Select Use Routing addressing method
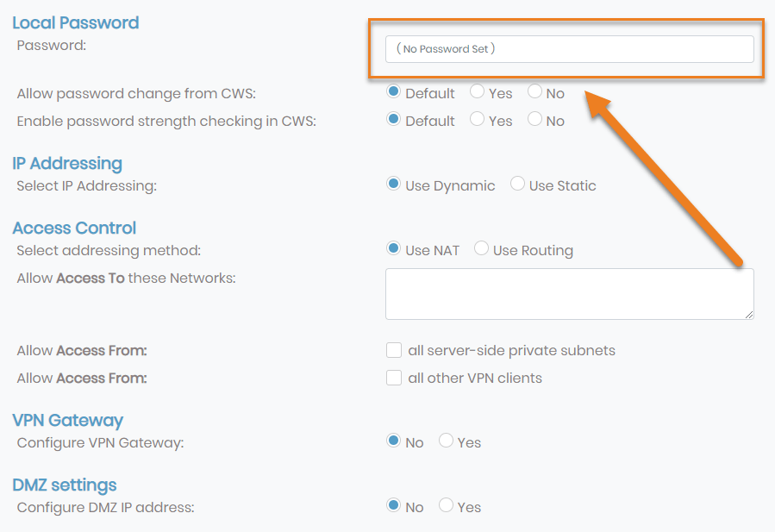Screen dimensions: 775x532 tap(481, 248)
